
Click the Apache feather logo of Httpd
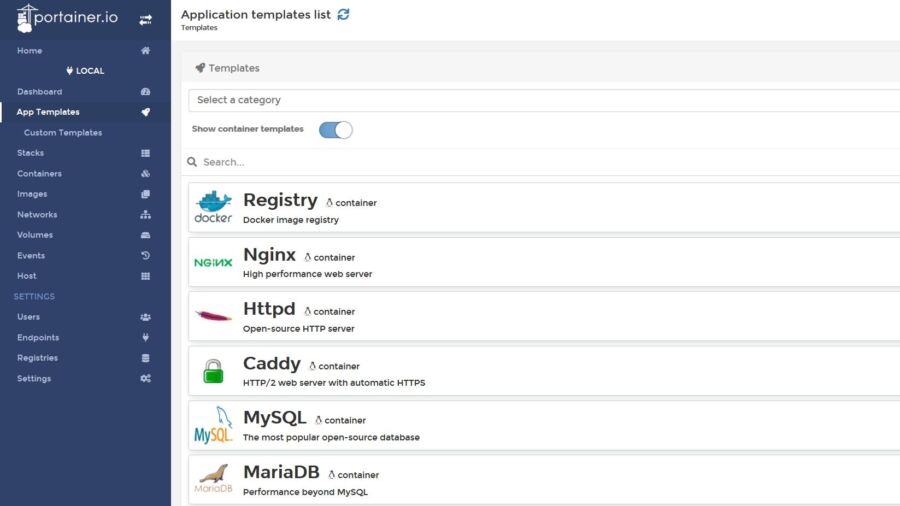click(x=213, y=316)
